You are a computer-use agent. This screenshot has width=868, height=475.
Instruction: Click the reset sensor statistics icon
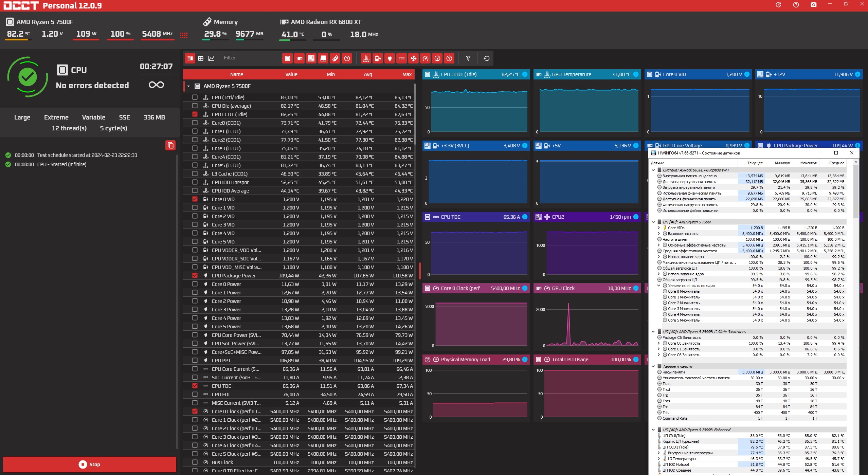point(486,58)
